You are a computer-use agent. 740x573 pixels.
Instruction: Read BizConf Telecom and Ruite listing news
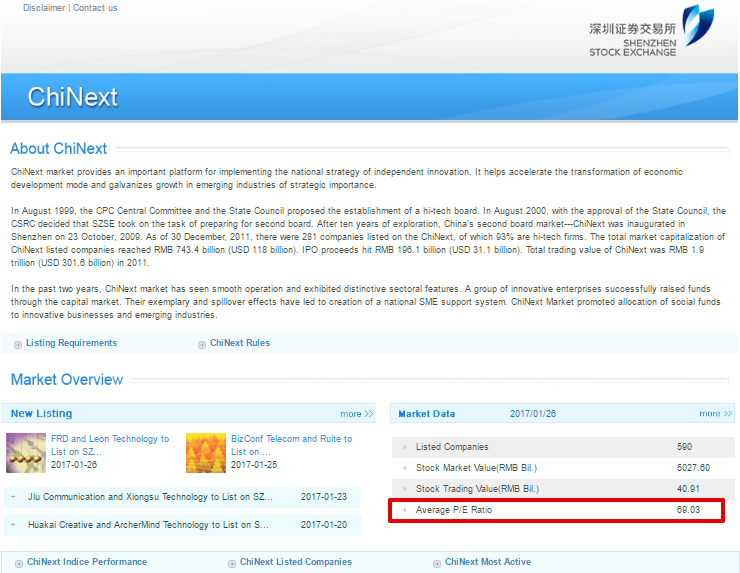click(x=291, y=445)
